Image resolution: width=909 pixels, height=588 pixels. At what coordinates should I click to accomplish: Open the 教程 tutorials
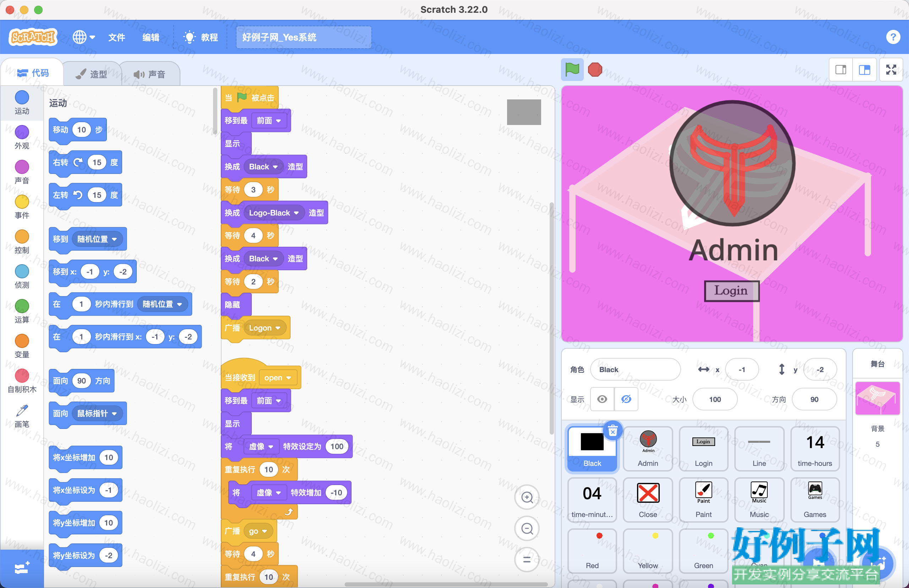[201, 37]
